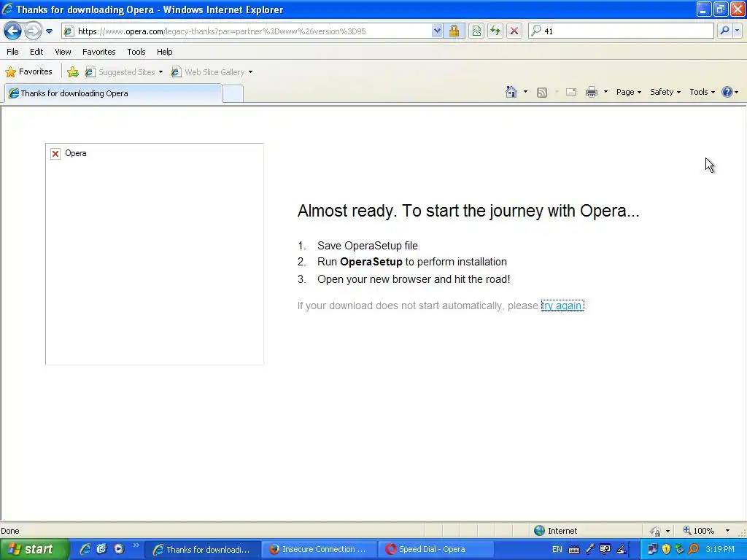
Task: Open a new blank tab
Action: coord(233,94)
